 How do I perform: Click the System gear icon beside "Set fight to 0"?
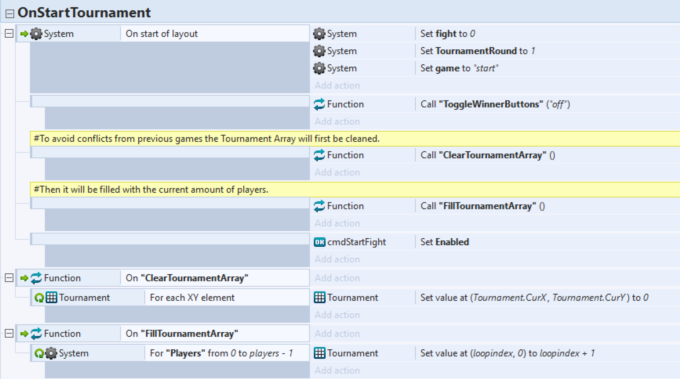(x=319, y=34)
